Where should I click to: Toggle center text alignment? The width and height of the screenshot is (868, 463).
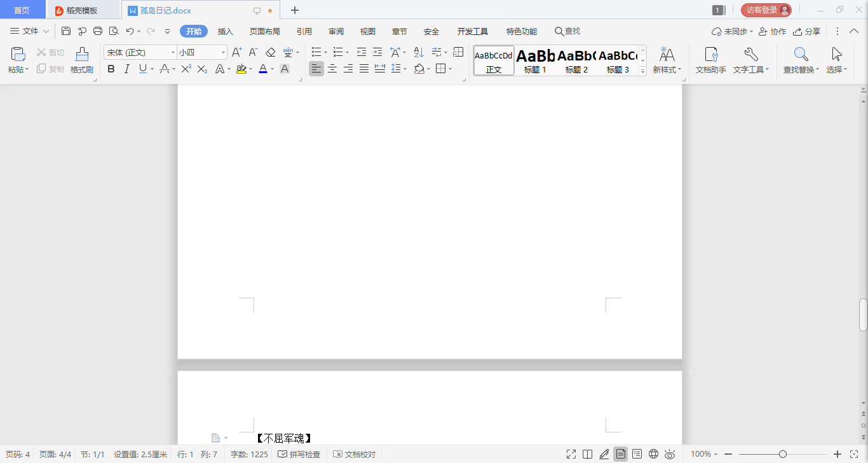tap(332, 69)
